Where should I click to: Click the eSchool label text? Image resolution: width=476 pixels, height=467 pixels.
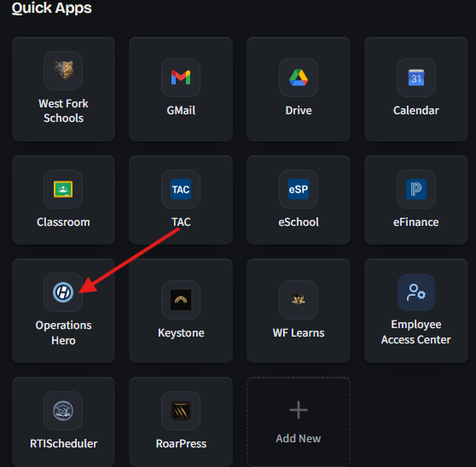pos(299,222)
